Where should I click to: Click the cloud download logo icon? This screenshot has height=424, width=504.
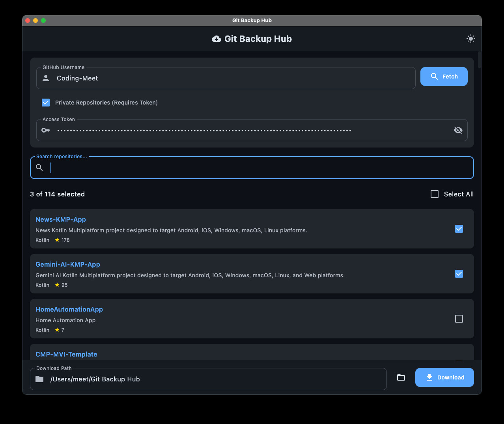coord(217,39)
